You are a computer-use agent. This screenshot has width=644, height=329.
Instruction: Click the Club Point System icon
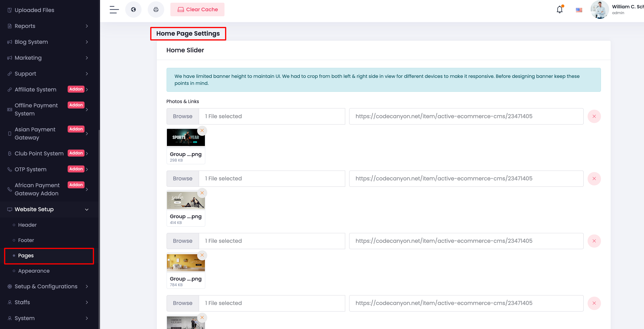(x=9, y=153)
